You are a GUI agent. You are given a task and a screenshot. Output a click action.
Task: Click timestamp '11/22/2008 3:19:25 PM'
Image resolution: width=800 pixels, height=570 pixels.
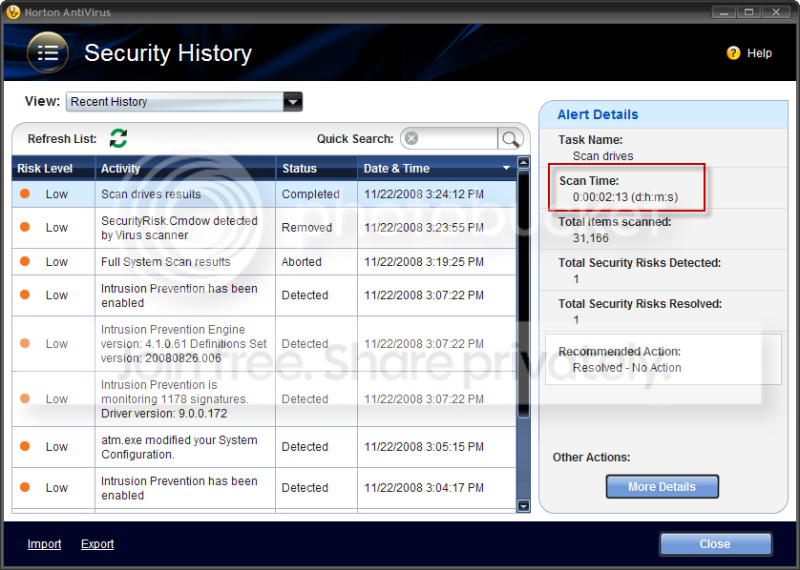tap(424, 262)
